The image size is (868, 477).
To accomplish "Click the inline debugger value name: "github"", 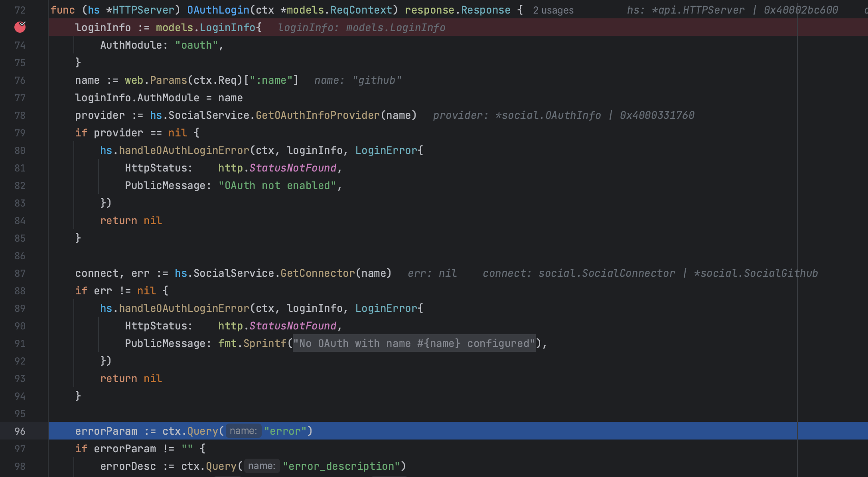I will pos(357,80).
